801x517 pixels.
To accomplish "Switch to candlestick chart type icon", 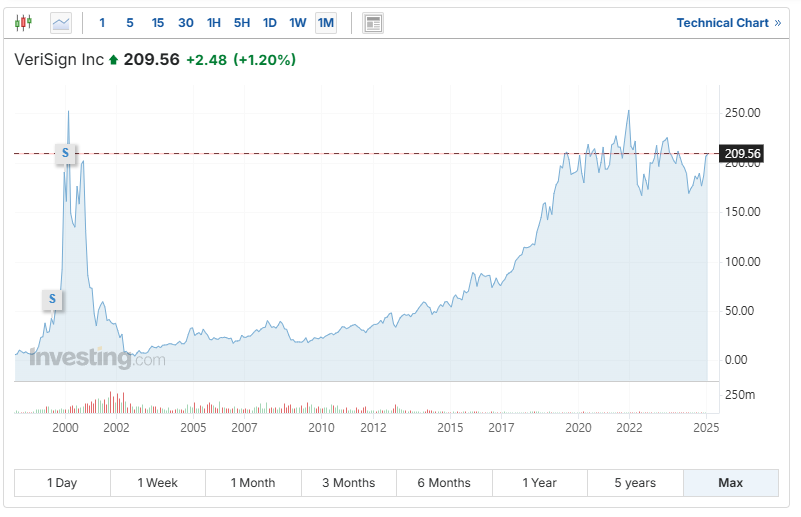I will (23, 23).
